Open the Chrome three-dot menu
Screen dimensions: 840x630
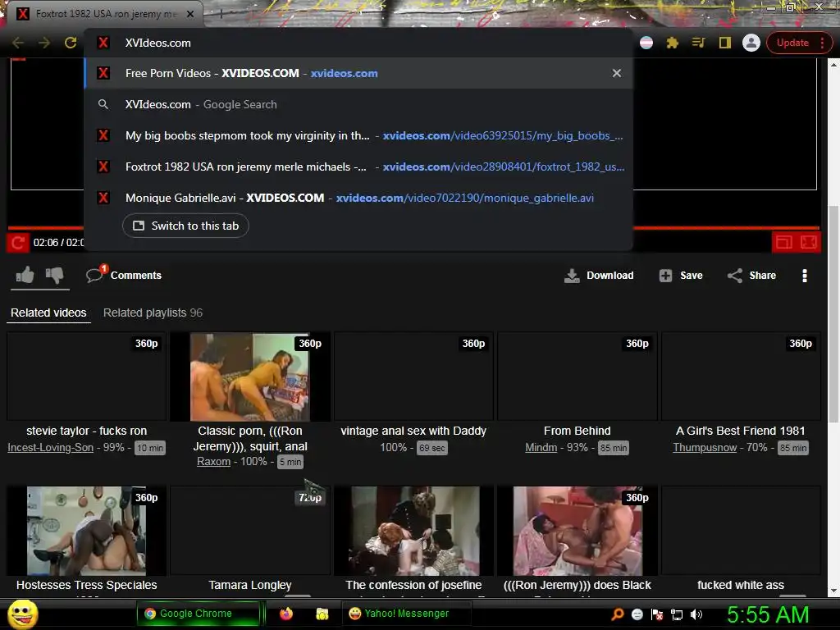822,43
